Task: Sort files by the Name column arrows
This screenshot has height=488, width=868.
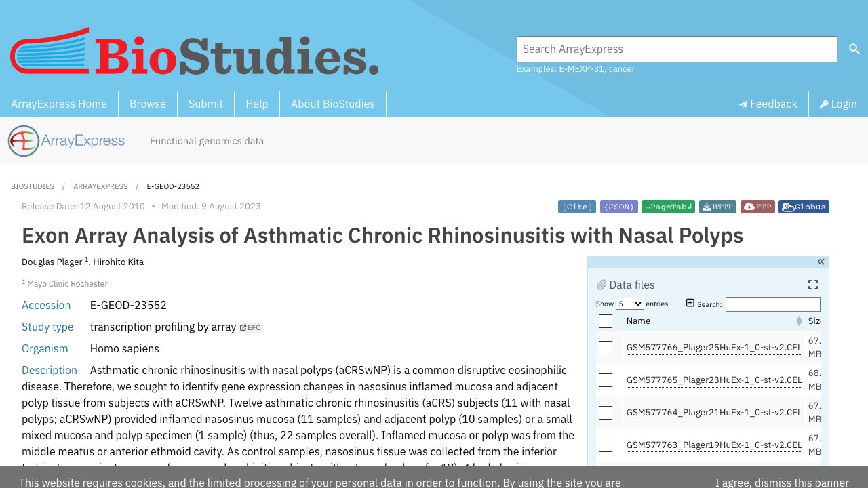Action: coord(799,321)
